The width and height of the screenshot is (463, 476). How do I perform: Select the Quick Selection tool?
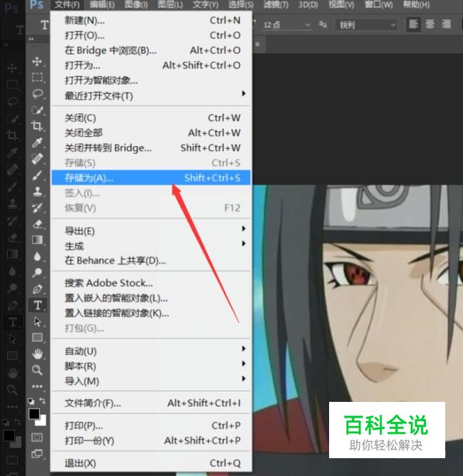coord(37,110)
